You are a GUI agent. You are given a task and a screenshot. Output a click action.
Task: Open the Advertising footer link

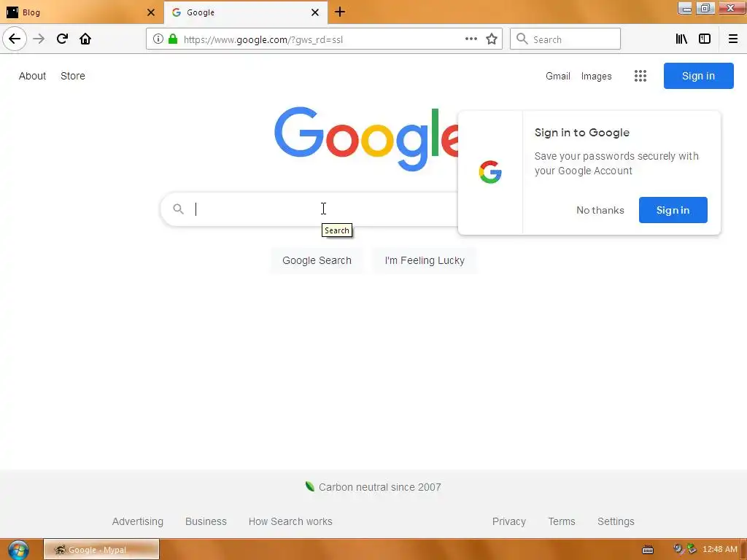(x=138, y=521)
